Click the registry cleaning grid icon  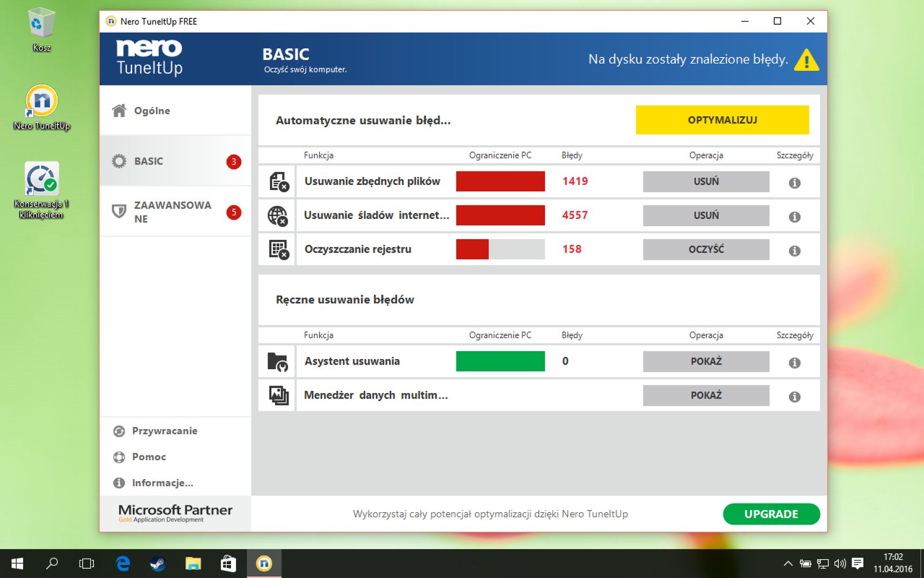point(278,249)
